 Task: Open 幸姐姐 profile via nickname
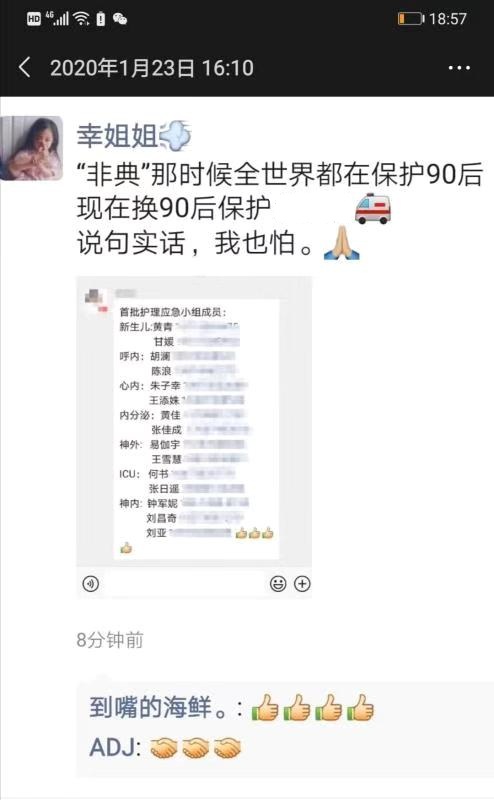[x=117, y=136]
